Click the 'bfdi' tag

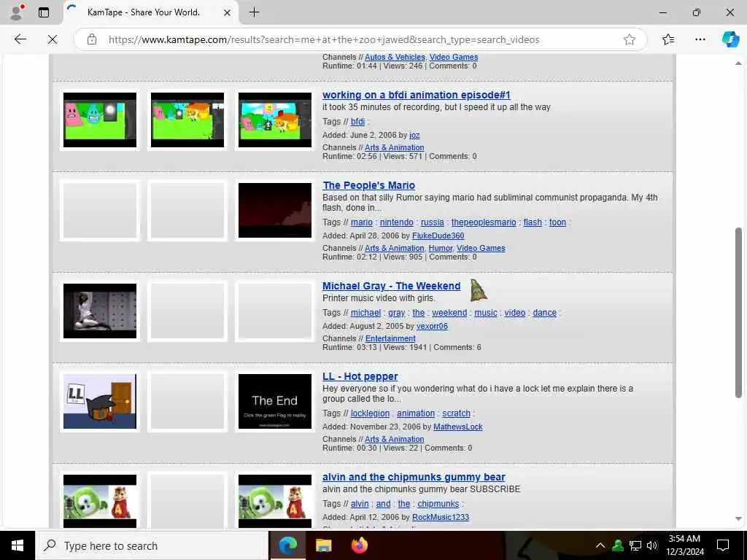pos(357,122)
